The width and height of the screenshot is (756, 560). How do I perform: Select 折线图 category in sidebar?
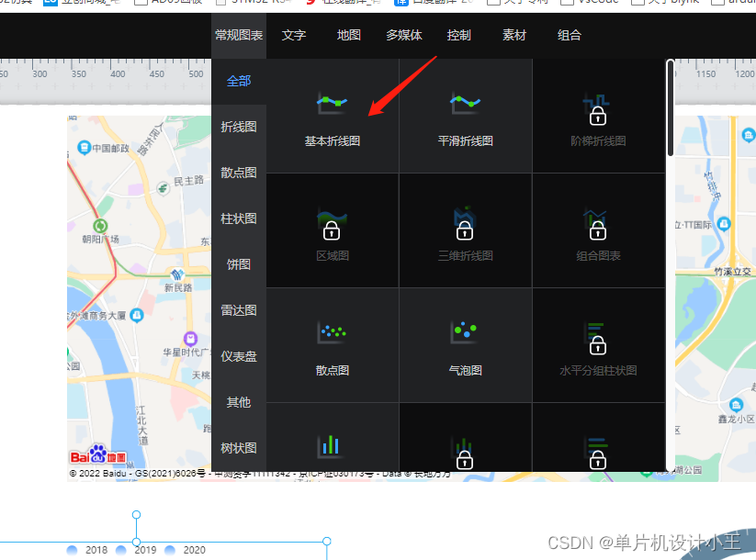[x=239, y=127]
